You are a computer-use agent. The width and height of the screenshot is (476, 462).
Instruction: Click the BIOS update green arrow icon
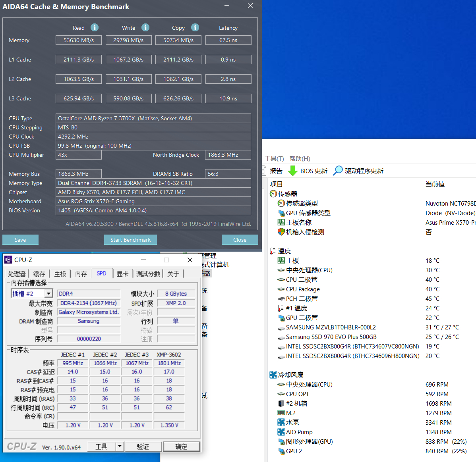(293, 171)
